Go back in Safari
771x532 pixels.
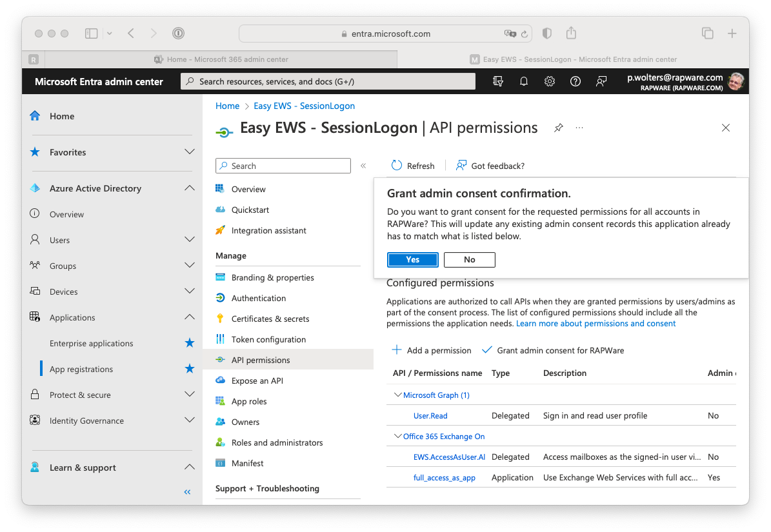pos(131,34)
